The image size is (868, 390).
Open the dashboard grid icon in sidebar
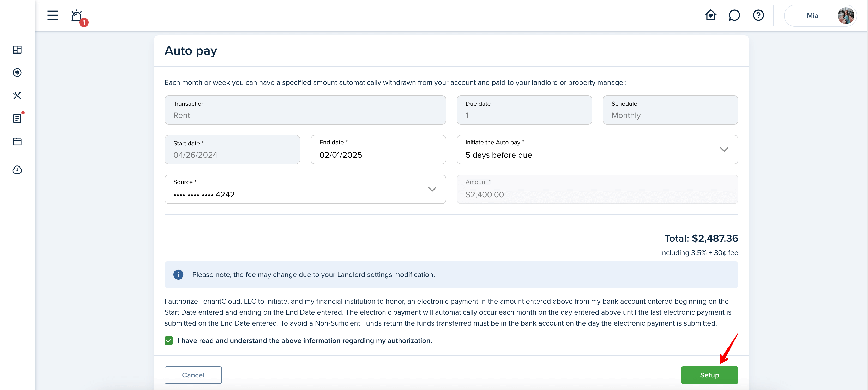[x=17, y=50]
